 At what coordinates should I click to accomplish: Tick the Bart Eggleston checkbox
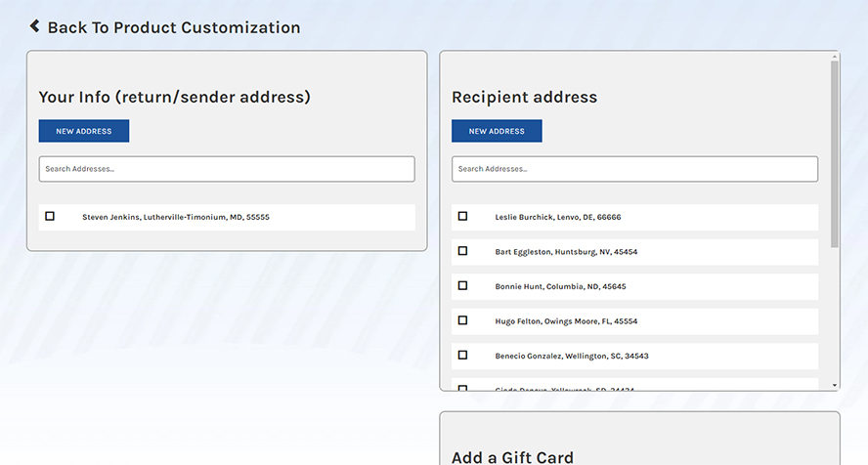pyautogui.click(x=463, y=251)
